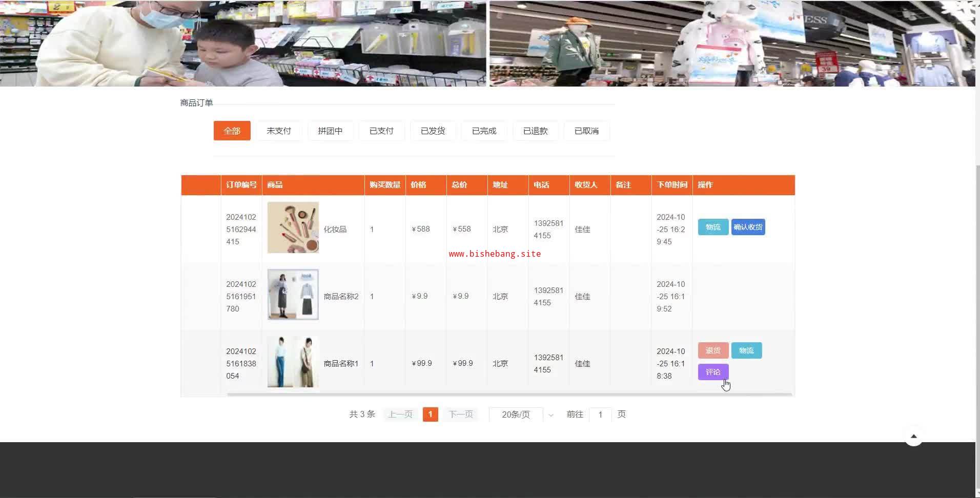This screenshot has width=980, height=498.
Task: Select the 全部 order tab
Action: [x=232, y=131]
